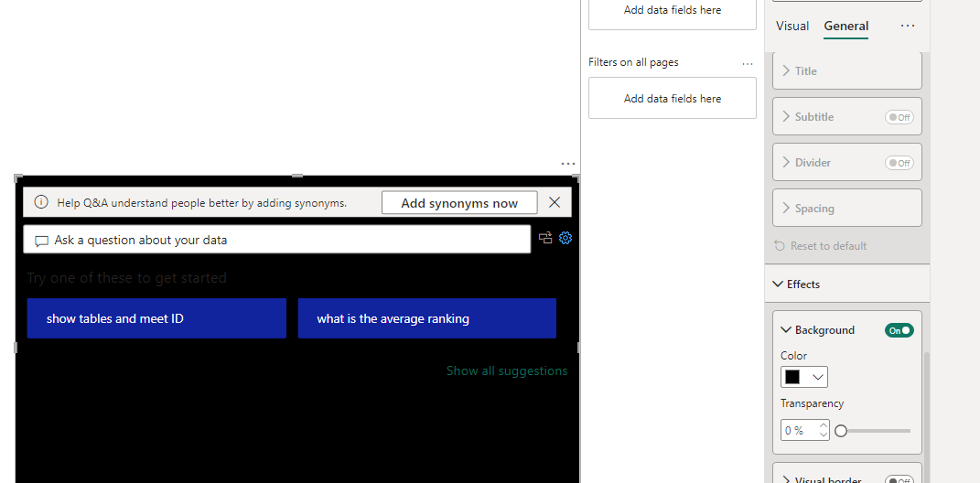The height and width of the screenshot is (483, 980).
Task: Open Format pane more options ellipsis
Action: click(908, 26)
